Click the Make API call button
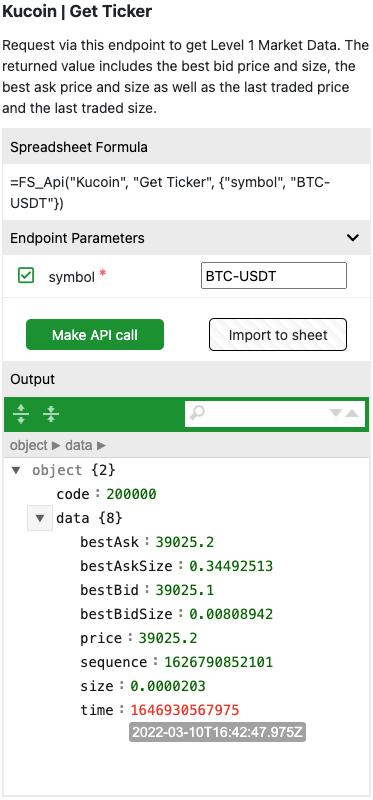The height and width of the screenshot is (800, 373). click(x=95, y=335)
